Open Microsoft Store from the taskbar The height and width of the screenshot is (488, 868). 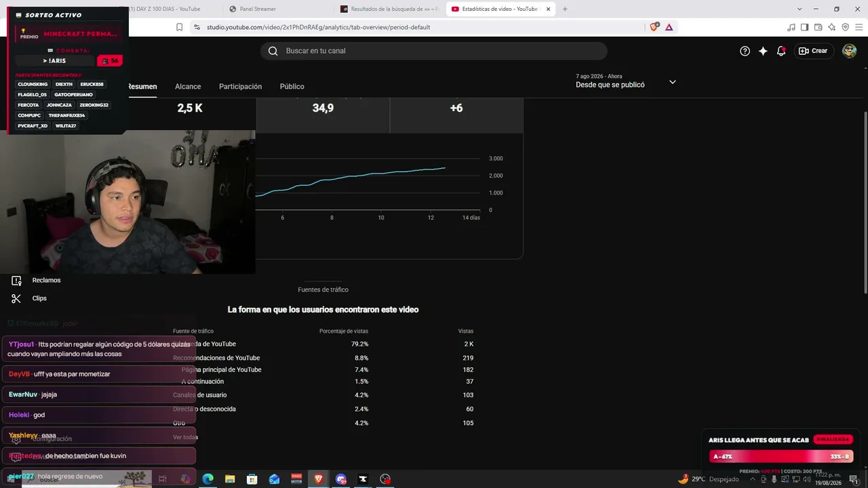tap(252, 479)
